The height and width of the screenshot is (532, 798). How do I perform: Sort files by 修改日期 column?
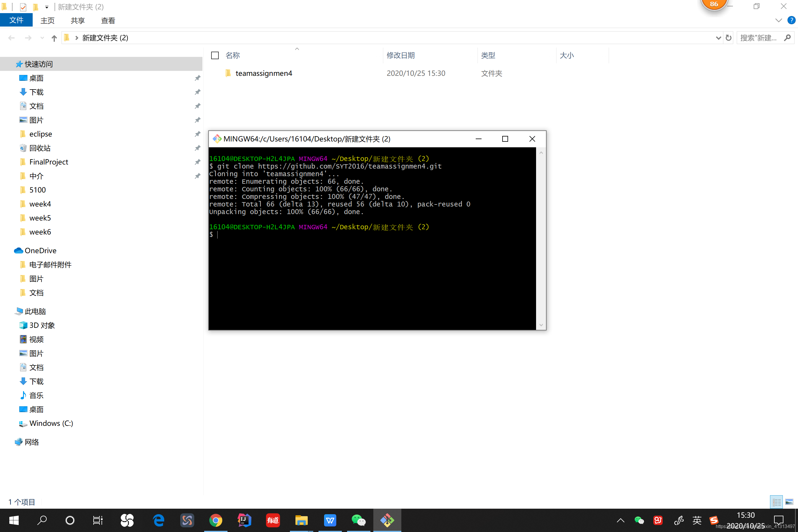(x=401, y=55)
